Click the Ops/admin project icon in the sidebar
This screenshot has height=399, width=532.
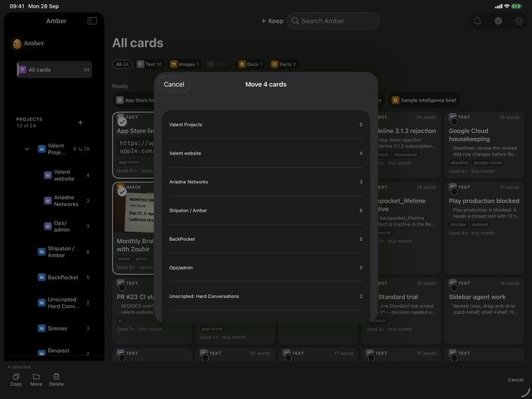coord(48,226)
